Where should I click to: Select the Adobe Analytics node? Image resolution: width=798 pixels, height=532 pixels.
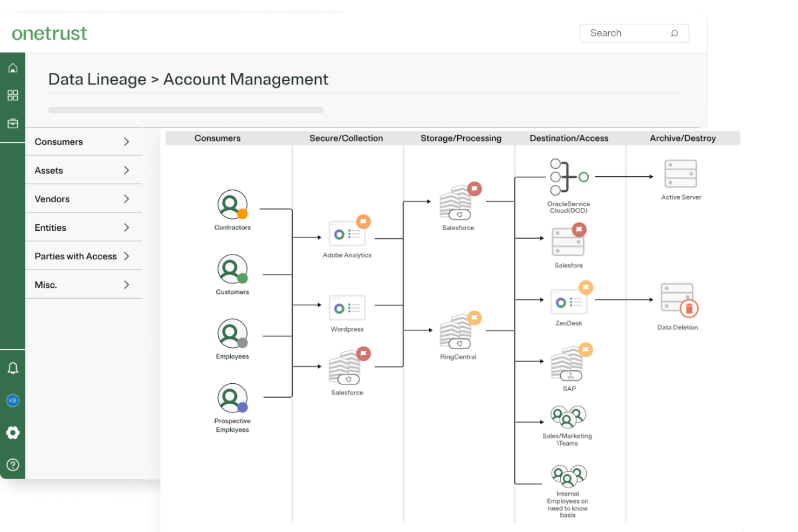(x=347, y=234)
